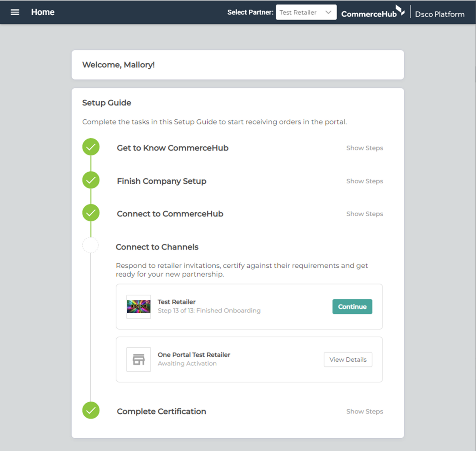Show steps for Complete Certification
The height and width of the screenshot is (451, 476).
click(x=365, y=411)
